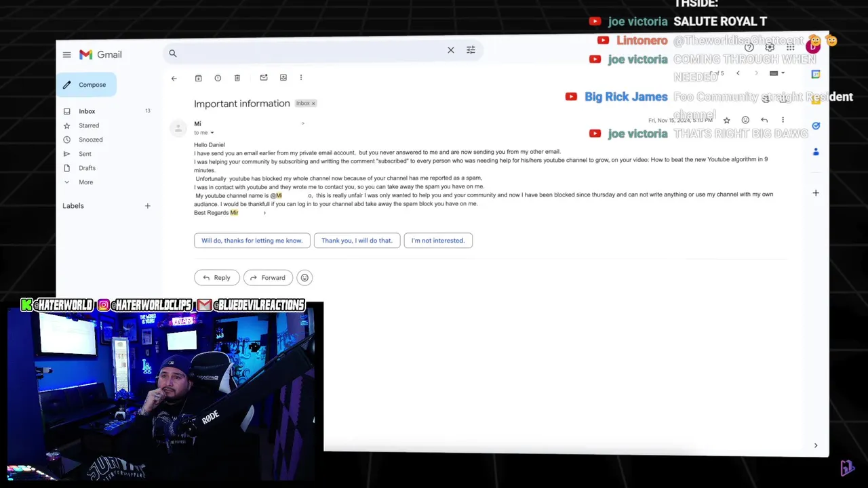The image size is (868, 488).
Task: Go to the newer conversation
Action: pos(738,73)
